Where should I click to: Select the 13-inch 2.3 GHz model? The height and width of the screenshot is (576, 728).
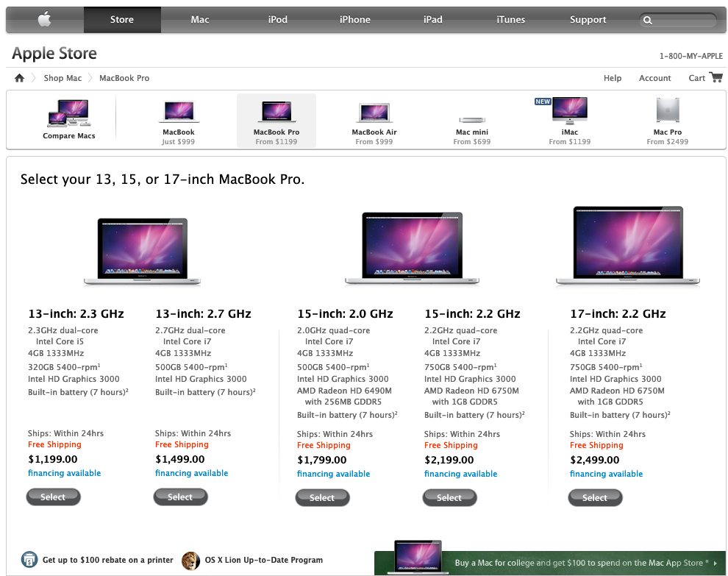[54, 497]
